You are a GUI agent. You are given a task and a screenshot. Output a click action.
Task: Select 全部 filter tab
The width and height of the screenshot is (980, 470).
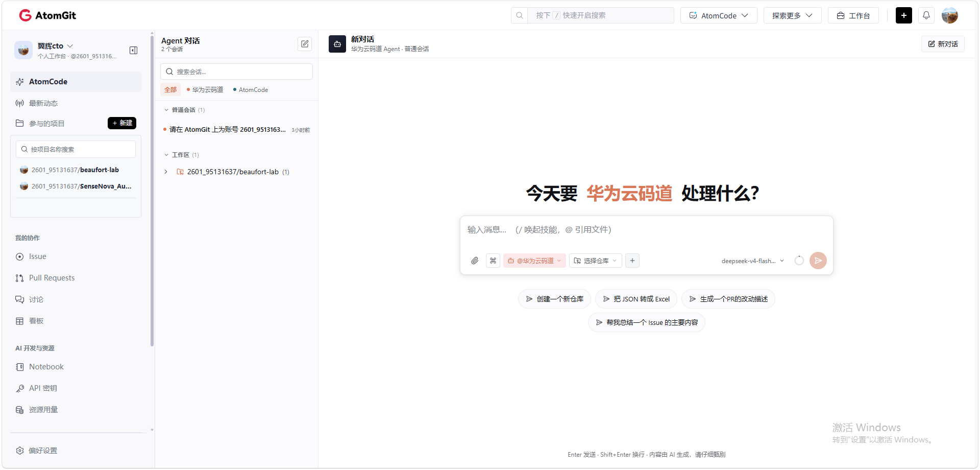[x=170, y=89]
